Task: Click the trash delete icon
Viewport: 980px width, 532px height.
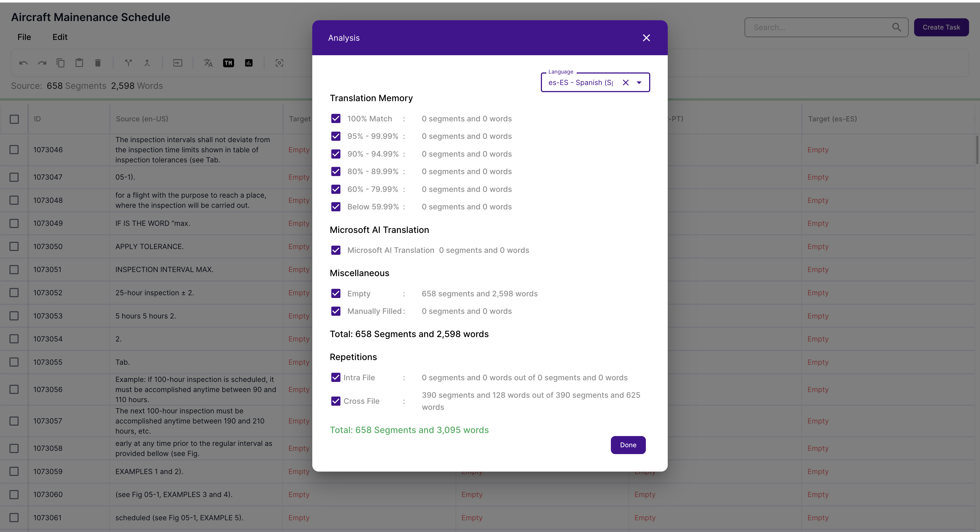Action: tap(98, 63)
